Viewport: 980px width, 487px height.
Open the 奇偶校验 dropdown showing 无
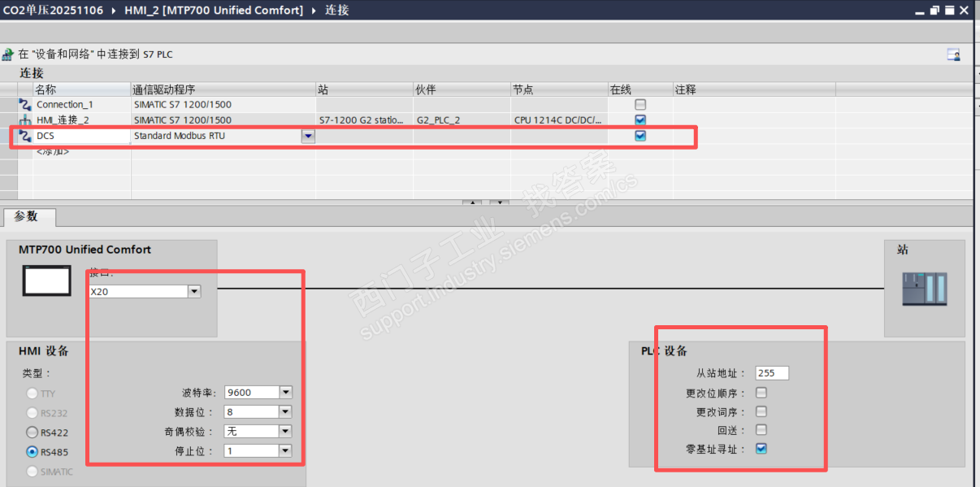pyautogui.click(x=285, y=431)
